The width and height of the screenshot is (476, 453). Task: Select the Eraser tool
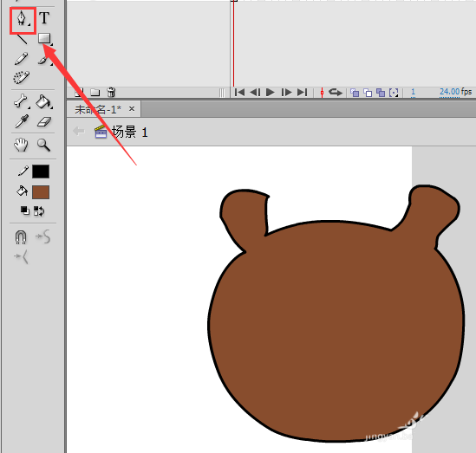coord(44,122)
